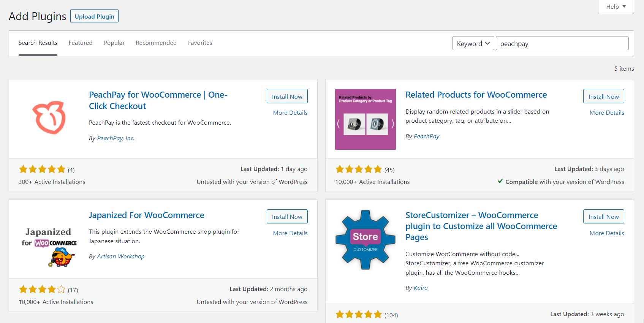This screenshot has height=323, width=644.
Task: Click the StoreCustomizer star rating
Action: (359, 315)
